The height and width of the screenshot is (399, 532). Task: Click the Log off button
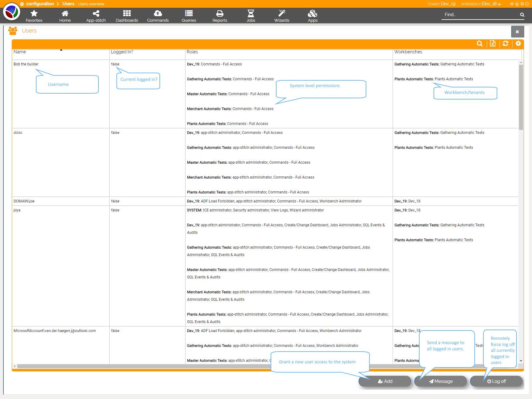(x=496, y=381)
